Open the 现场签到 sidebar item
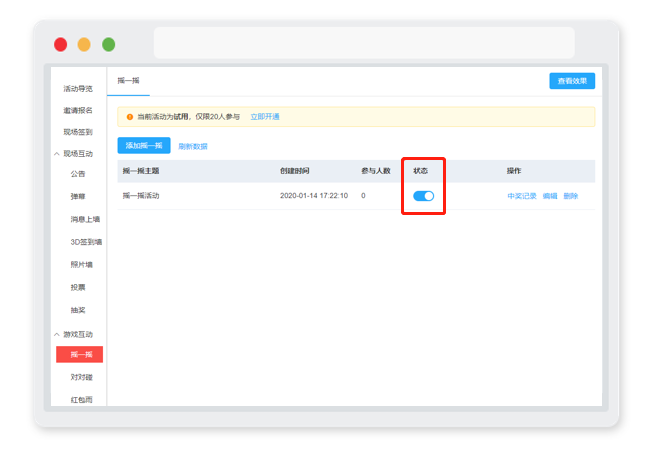Screen dimensions: 650x450 point(78,132)
